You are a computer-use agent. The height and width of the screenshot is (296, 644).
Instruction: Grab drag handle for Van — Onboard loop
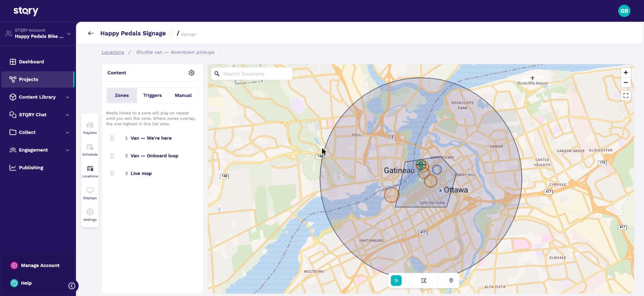click(112, 156)
